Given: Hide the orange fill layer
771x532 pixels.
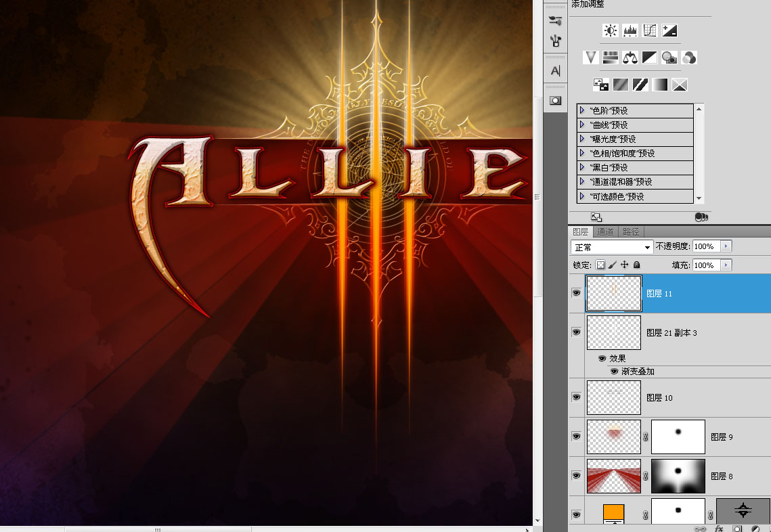Looking at the screenshot, I should [576, 515].
